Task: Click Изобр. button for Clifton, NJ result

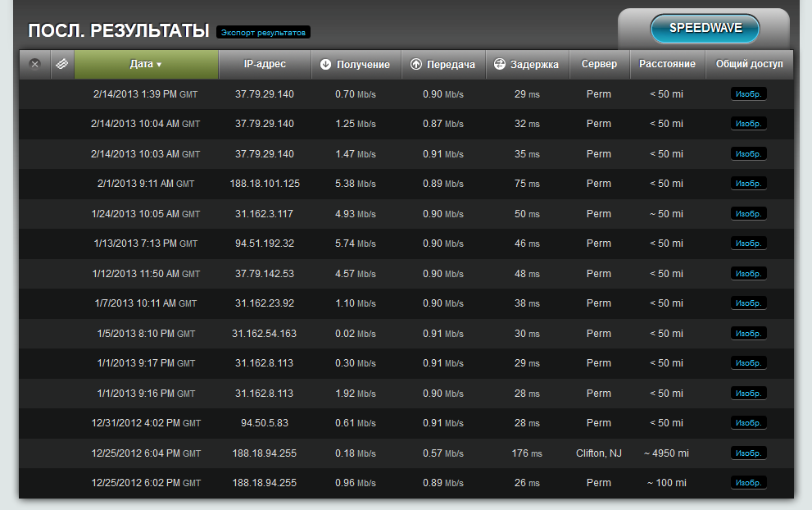Action: coord(748,453)
